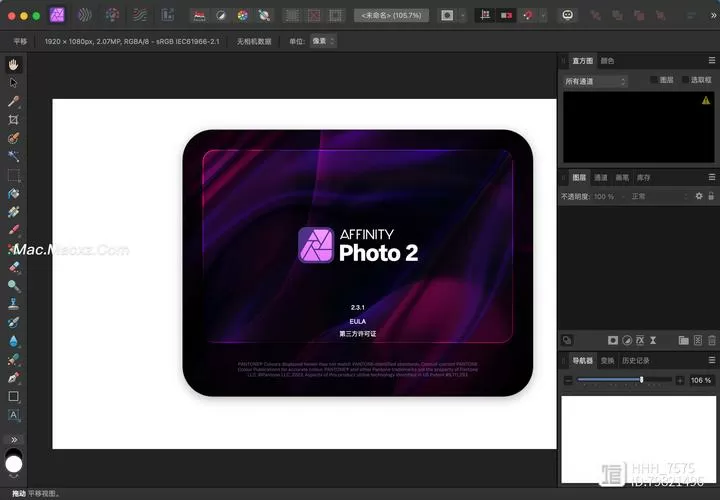Click Layer Effects fx icon

click(x=640, y=340)
